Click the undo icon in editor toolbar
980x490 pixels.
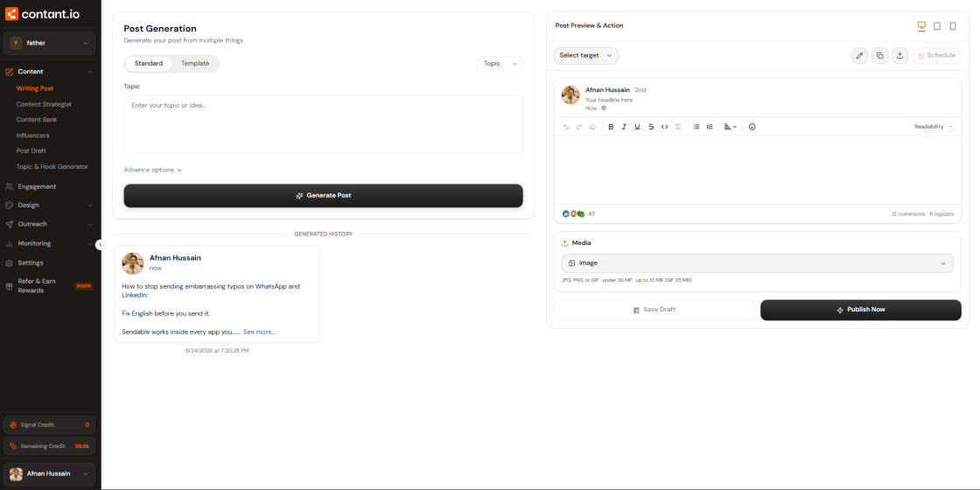click(x=565, y=127)
